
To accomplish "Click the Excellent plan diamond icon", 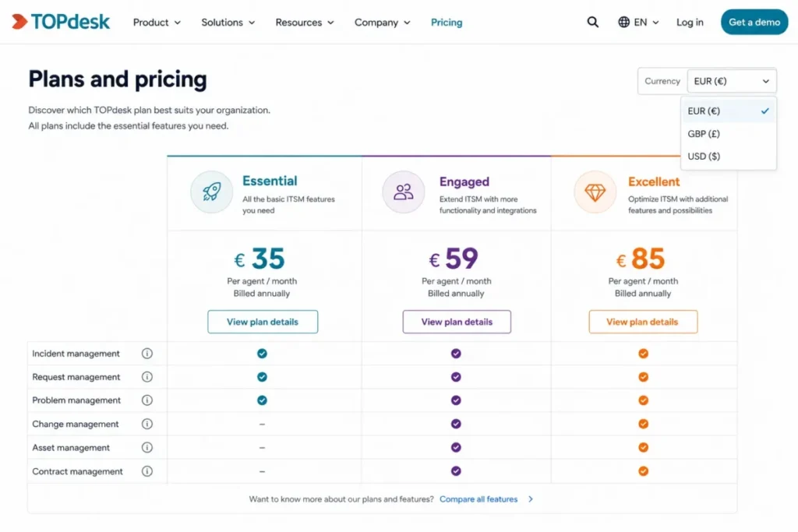I will pos(595,192).
